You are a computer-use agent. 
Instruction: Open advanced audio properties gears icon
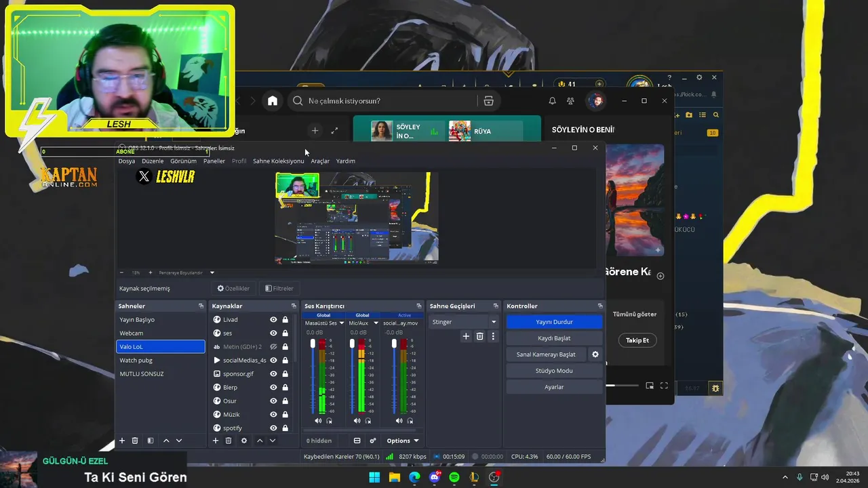point(373,441)
